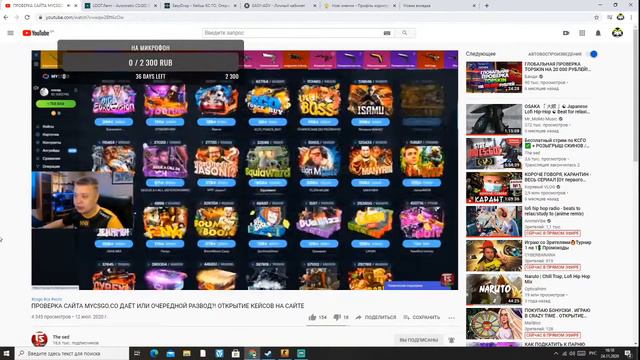Screen dimensions: 640x360
Task: Switch to the Новая вкладка browser tab
Action: tap(439, 6)
